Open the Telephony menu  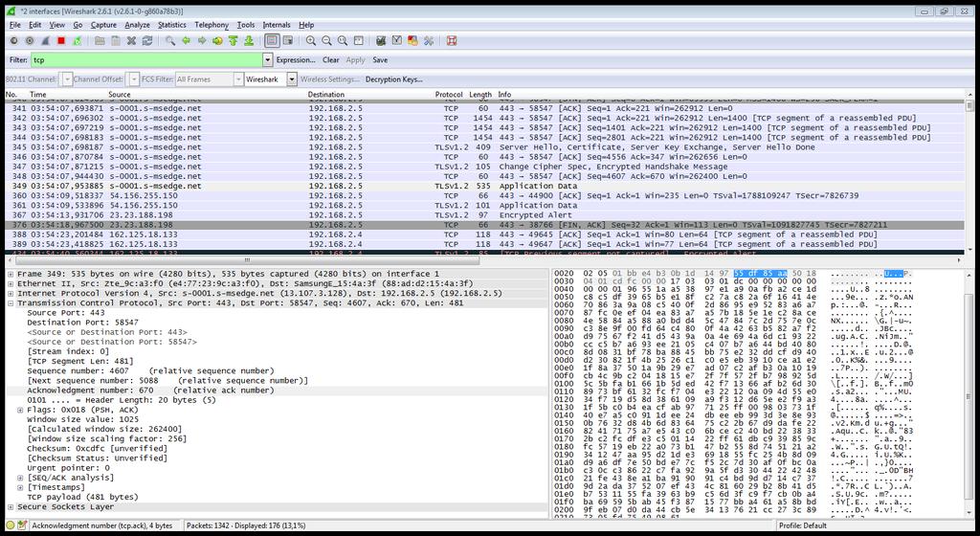[x=212, y=25]
